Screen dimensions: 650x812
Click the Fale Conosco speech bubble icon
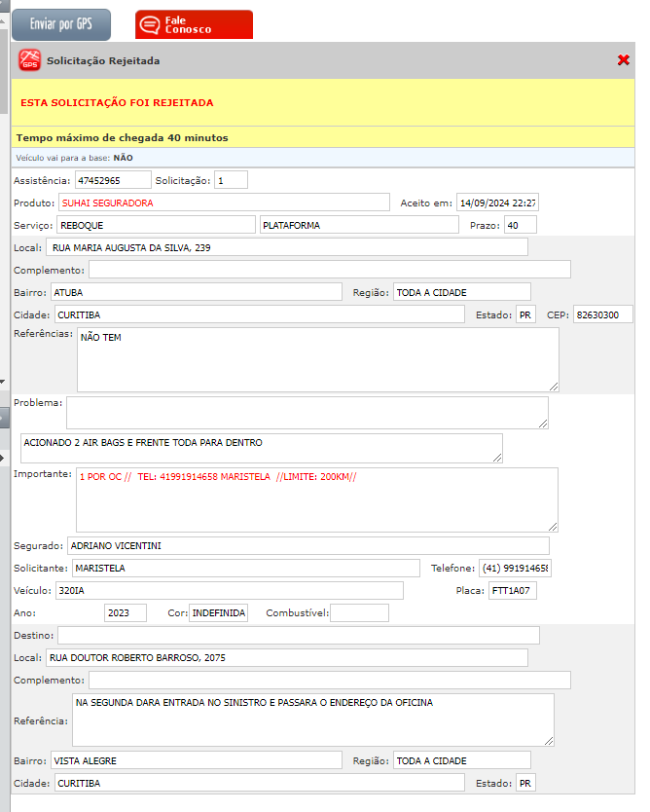[150, 24]
